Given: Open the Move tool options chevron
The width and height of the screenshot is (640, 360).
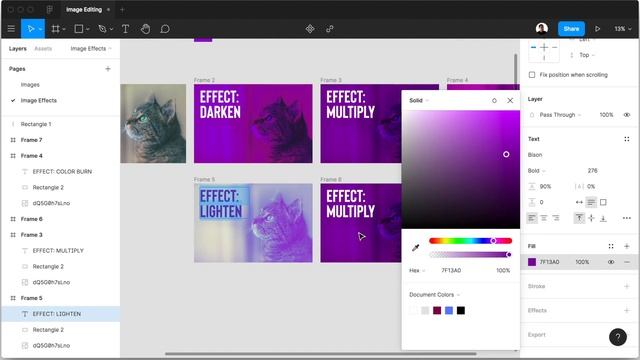Looking at the screenshot, I should [40, 29].
